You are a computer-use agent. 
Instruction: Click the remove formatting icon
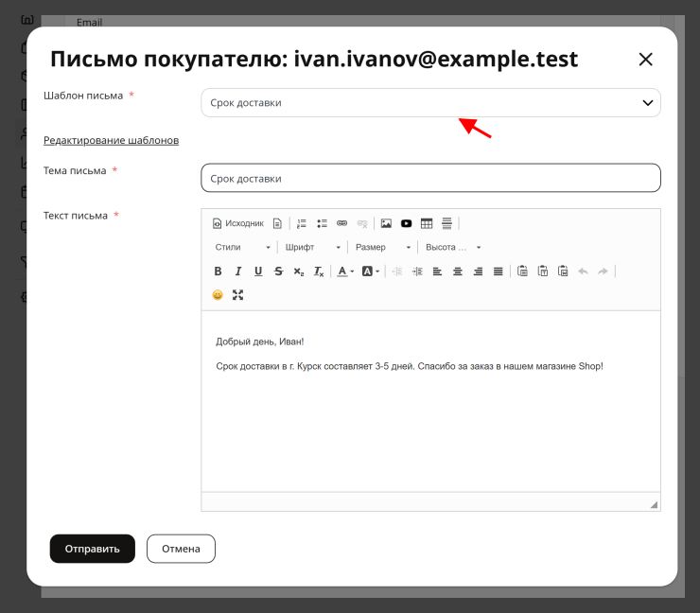click(x=319, y=271)
